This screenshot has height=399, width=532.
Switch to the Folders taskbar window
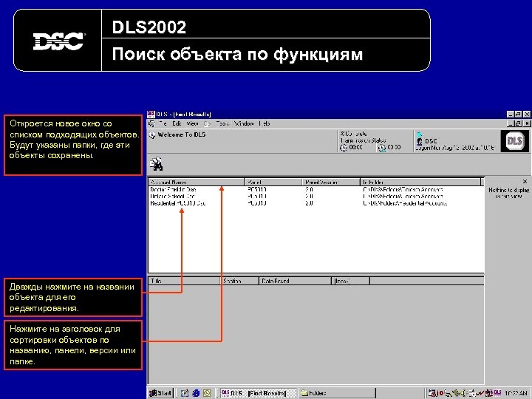(337, 393)
